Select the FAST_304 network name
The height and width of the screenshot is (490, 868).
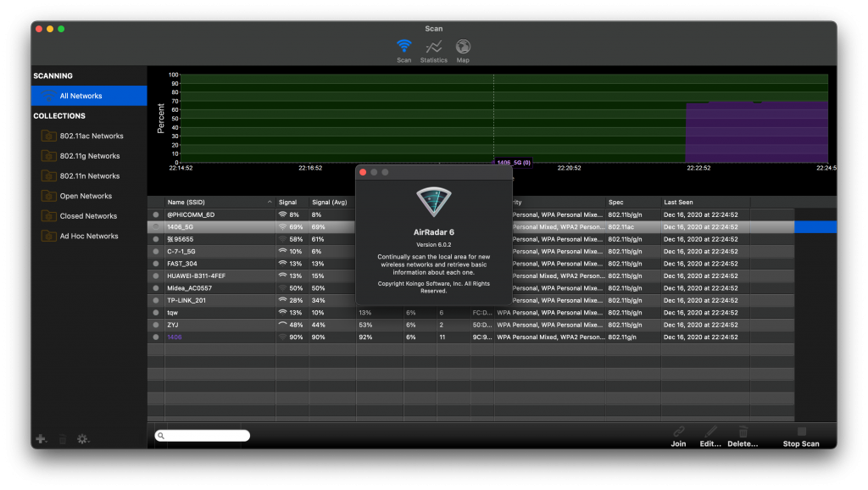(x=182, y=264)
